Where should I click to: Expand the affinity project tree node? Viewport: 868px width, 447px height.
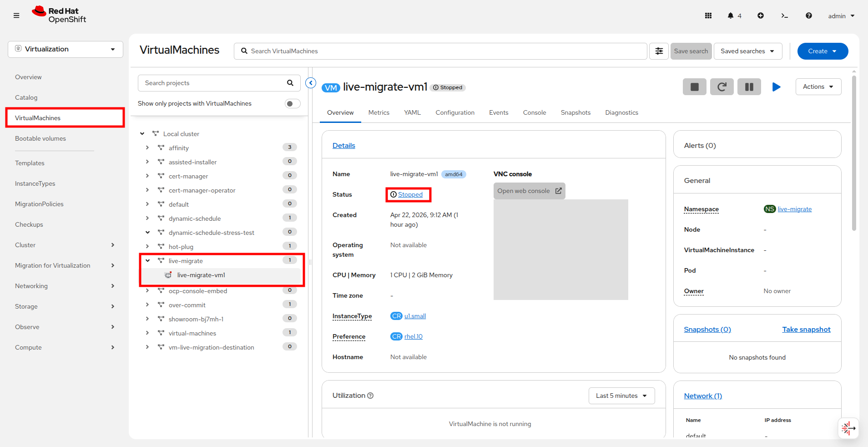tap(147, 148)
